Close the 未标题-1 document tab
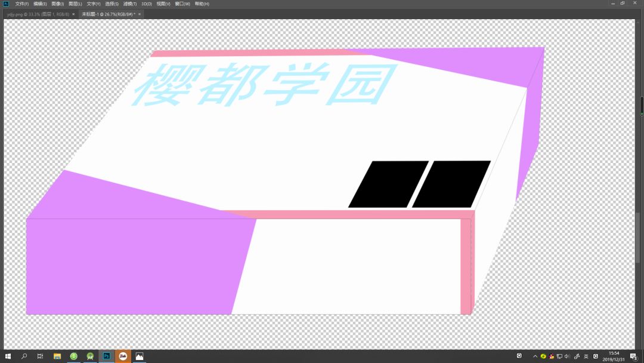This screenshot has width=644, height=363. tap(140, 14)
